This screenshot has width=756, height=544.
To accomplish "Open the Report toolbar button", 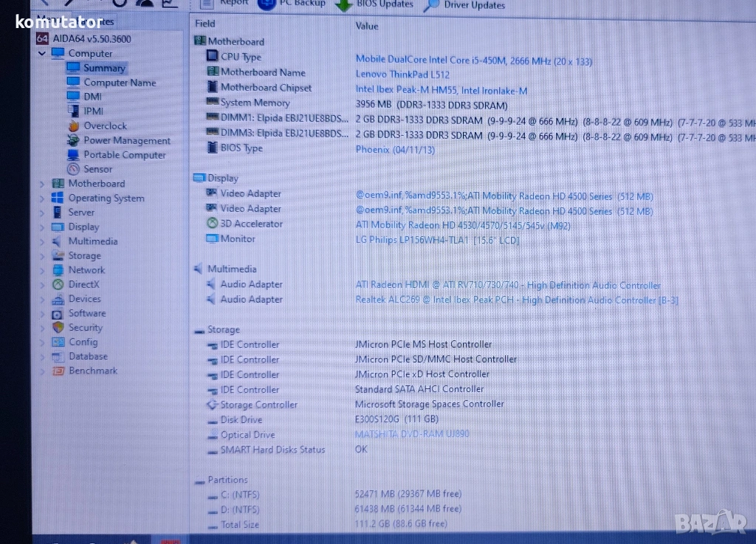I will click(233, 3).
